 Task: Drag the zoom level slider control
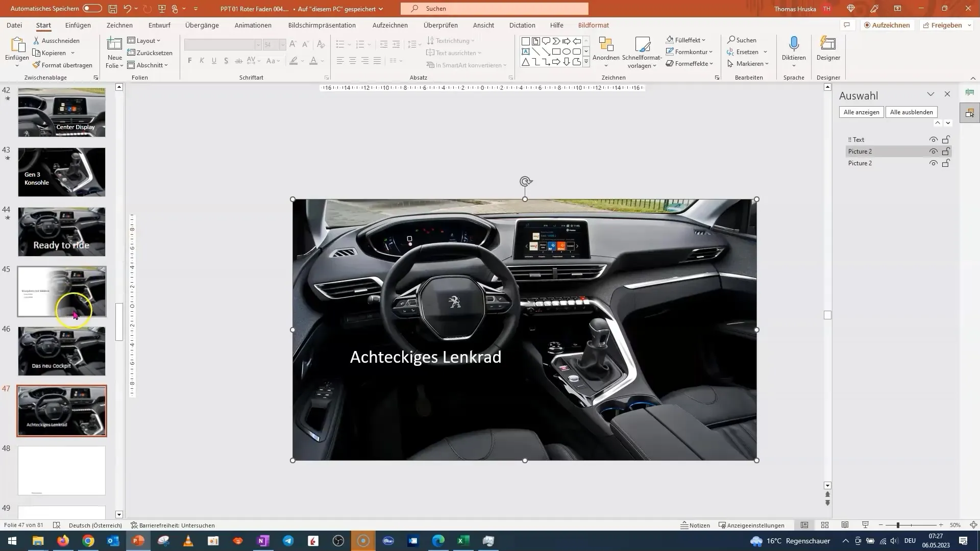click(x=898, y=525)
